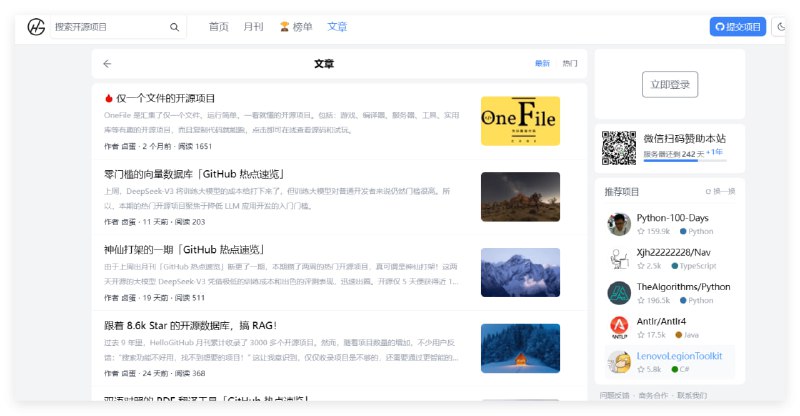Viewport: 800px width, 416px height.
Task: Click the 问题反馈 footer link
Action: point(614,396)
